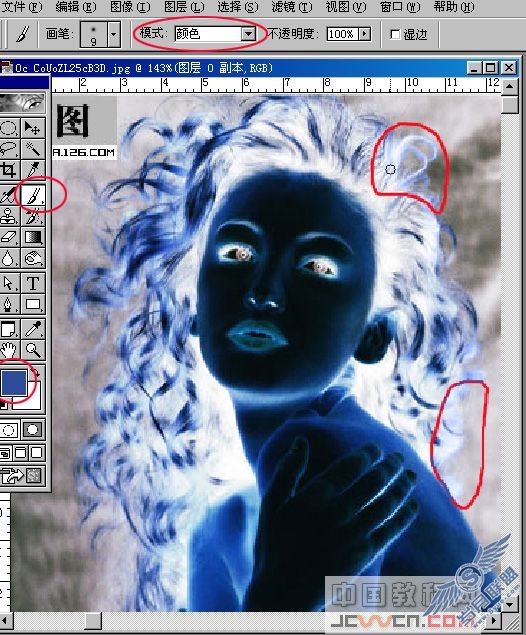Image resolution: width=526 pixels, height=635 pixels.
Task: Select the Magic Wand tool
Action: (x=32, y=149)
